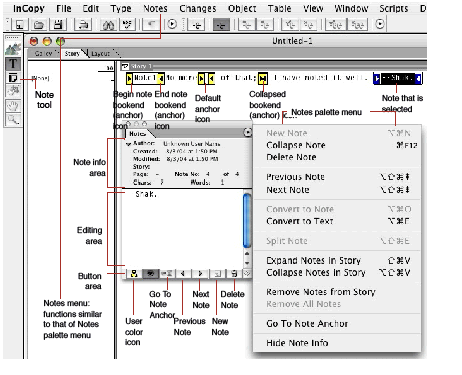Click the blue scrollbar thumb in Notes palette

pyautogui.click(x=247, y=220)
